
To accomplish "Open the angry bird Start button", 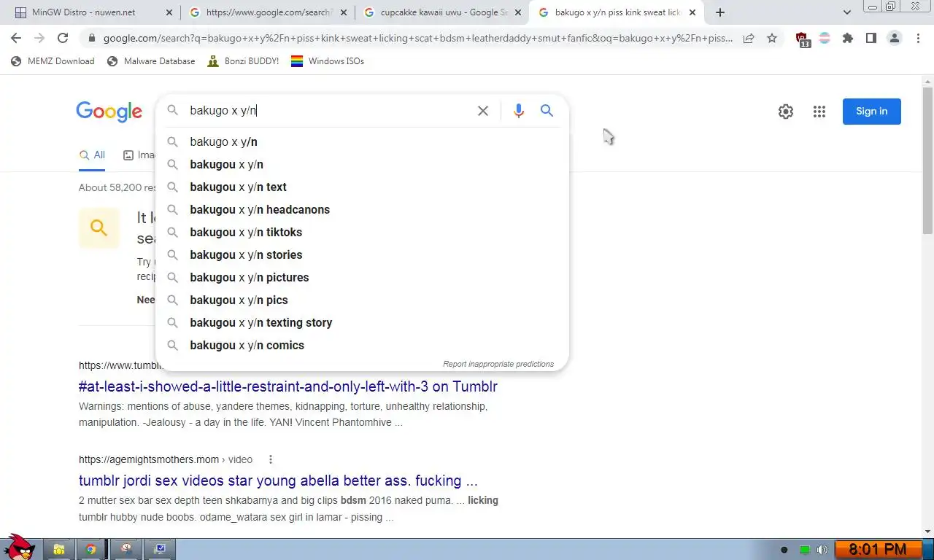I will (x=20, y=547).
